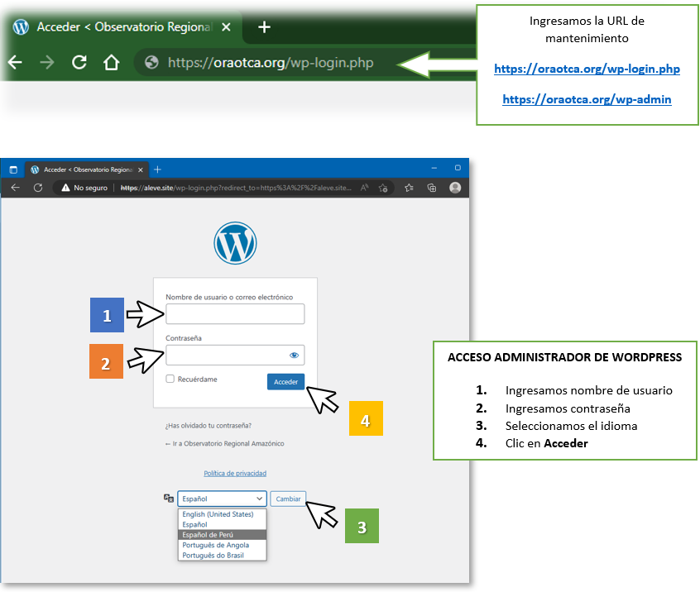Check the Recuérdame checkbox
Screen dimensions: 700x592
(x=170, y=379)
